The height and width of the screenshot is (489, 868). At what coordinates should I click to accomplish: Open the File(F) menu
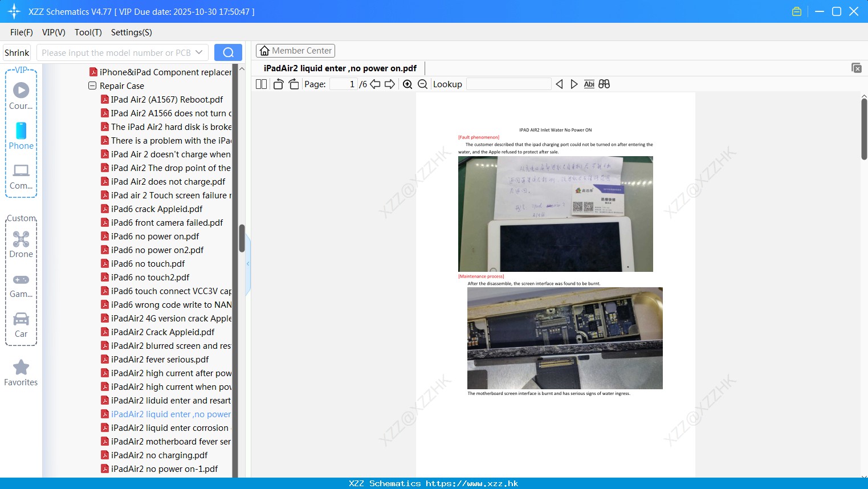click(22, 32)
